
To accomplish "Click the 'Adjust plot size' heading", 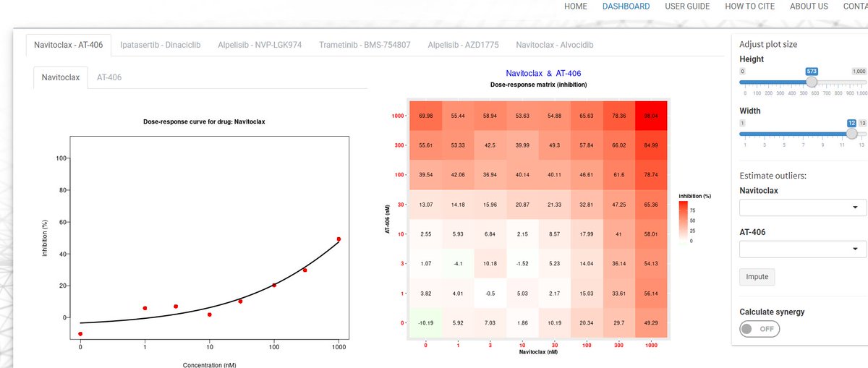I will pos(768,44).
